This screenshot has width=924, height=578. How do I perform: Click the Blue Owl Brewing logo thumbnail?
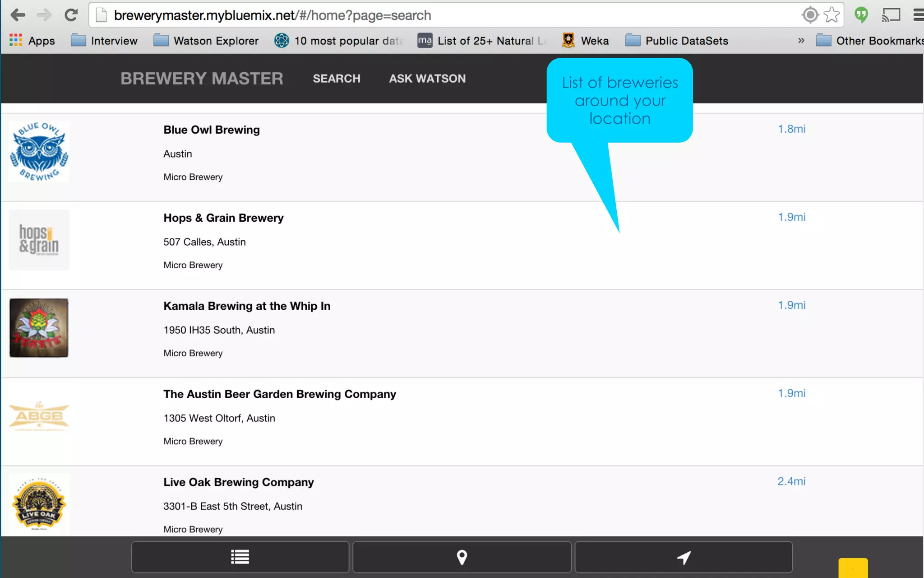[x=39, y=152]
